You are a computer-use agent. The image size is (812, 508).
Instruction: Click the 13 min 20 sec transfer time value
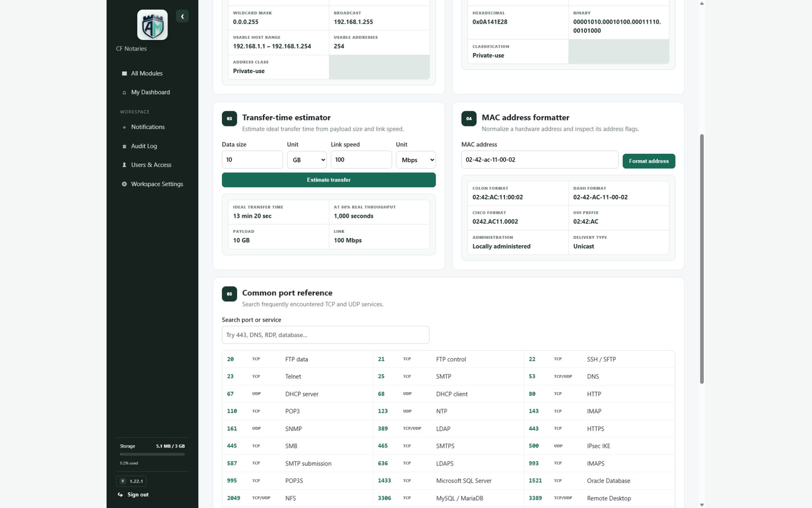[x=252, y=216]
